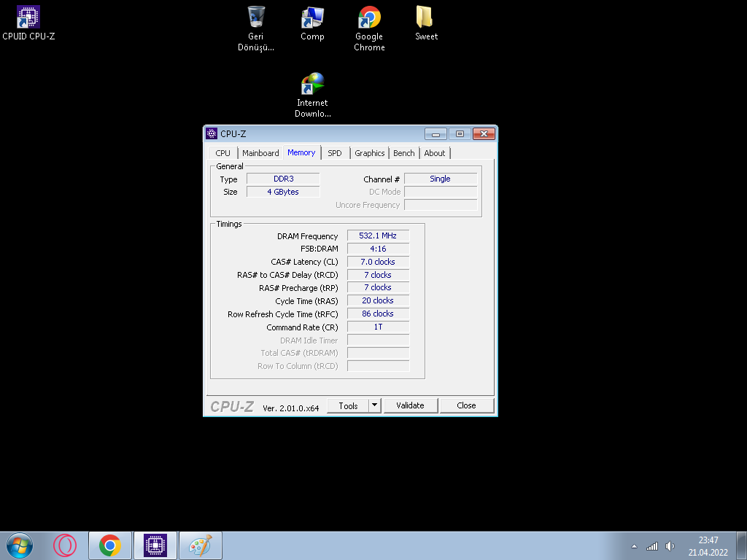
Task: Open the Bench tab
Action: coord(404,153)
